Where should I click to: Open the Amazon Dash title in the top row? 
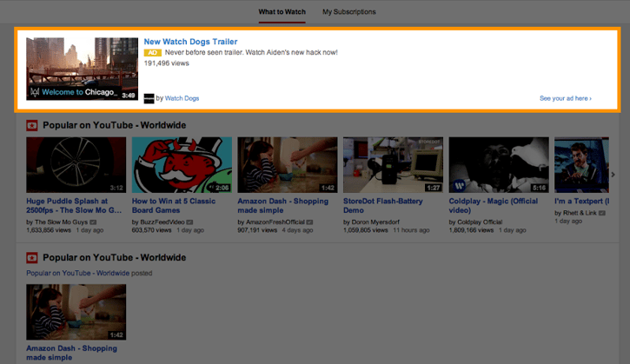click(x=283, y=205)
